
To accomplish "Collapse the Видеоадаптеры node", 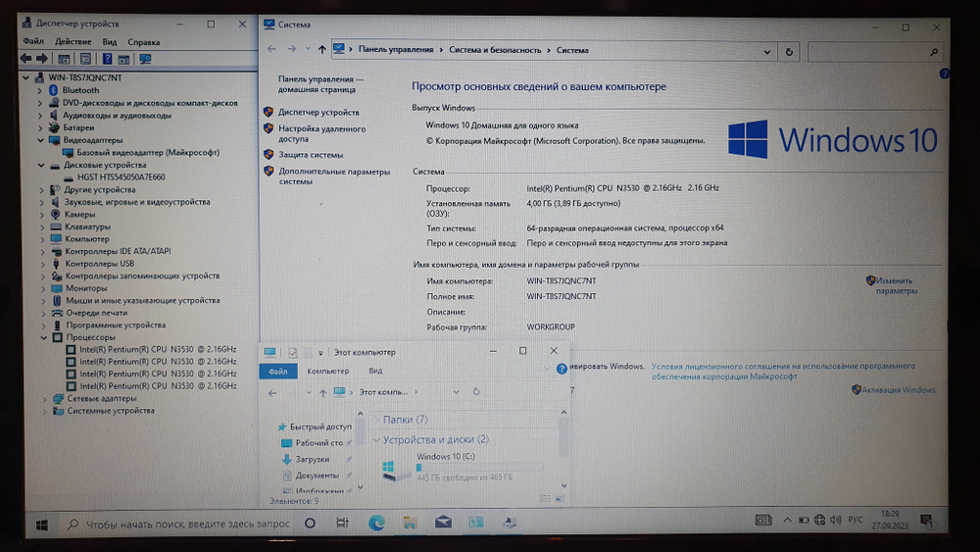I will (x=40, y=140).
